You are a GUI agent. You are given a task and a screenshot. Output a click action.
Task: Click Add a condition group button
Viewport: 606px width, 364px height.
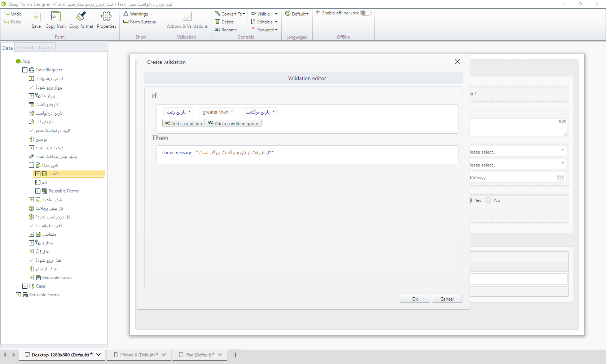click(233, 123)
